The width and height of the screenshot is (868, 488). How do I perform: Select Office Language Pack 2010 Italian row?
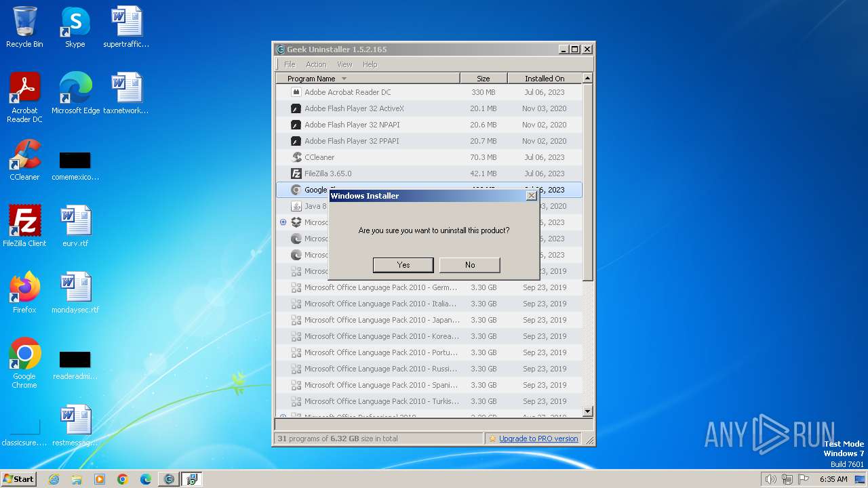point(429,304)
